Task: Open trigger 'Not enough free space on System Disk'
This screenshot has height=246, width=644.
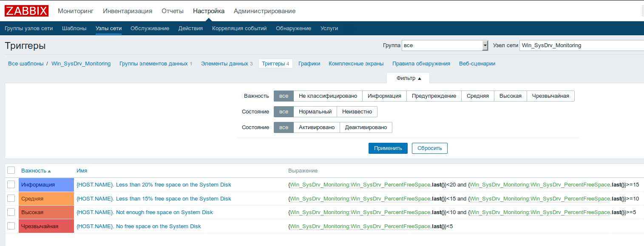Action: tap(145, 212)
